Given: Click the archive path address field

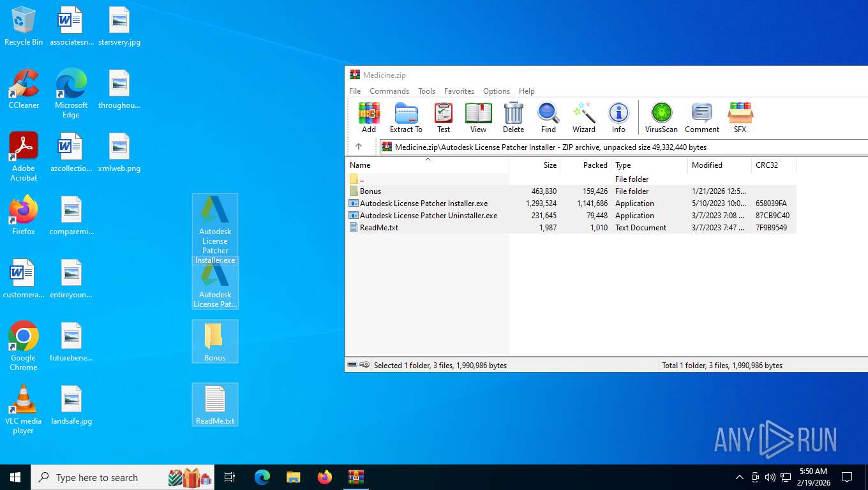Looking at the screenshot, I should coord(624,147).
